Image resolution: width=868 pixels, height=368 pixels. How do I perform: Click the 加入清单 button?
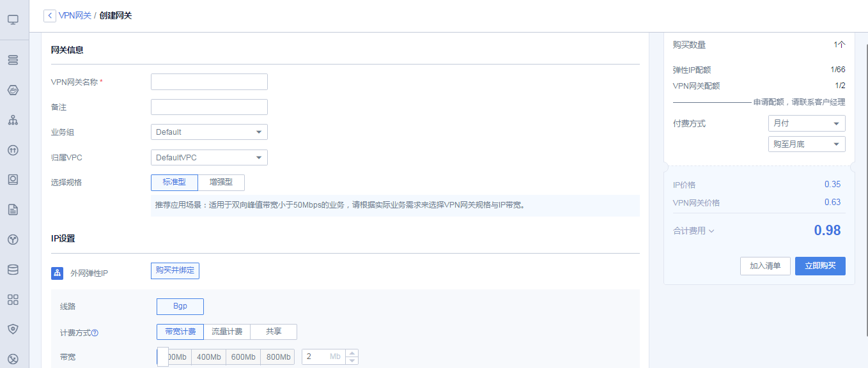[765, 266]
